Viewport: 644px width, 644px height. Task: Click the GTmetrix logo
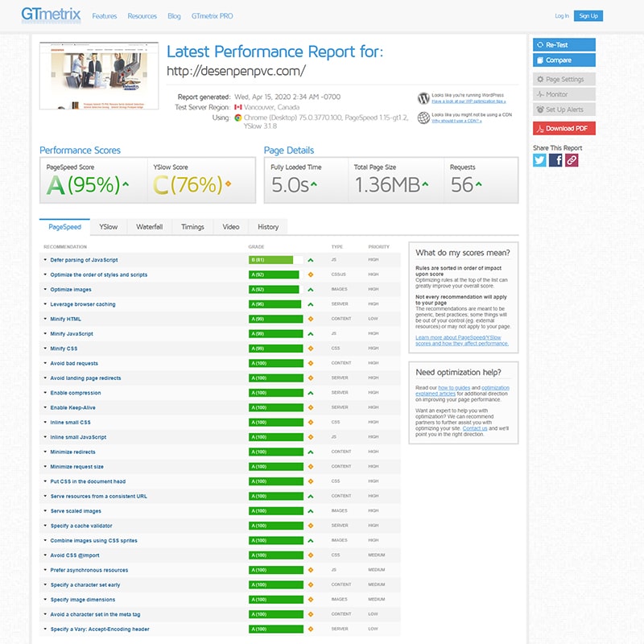pos(52,14)
